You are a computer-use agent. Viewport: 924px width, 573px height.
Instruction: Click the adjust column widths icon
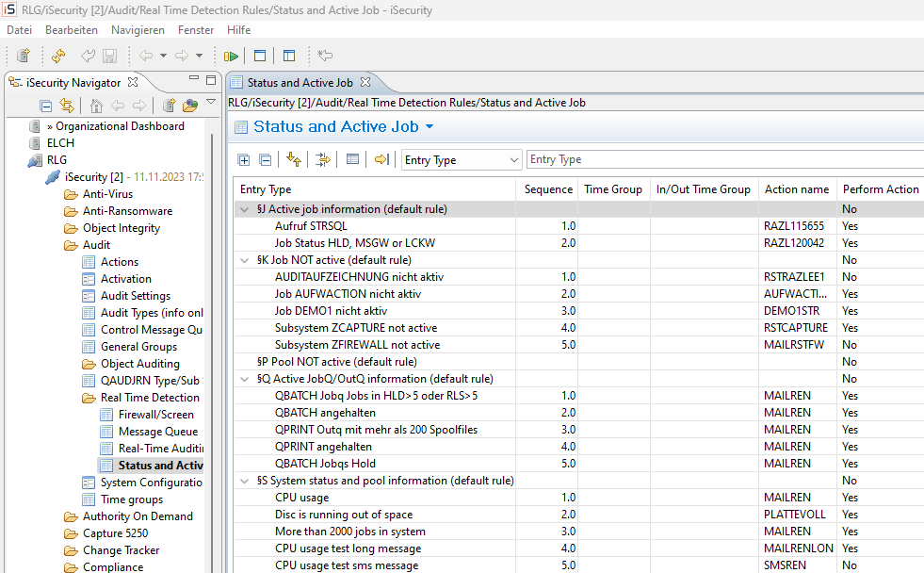click(x=323, y=159)
